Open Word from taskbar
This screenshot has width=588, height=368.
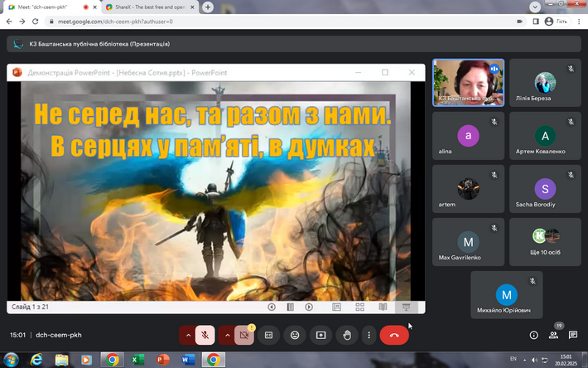(x=188, y=360)
